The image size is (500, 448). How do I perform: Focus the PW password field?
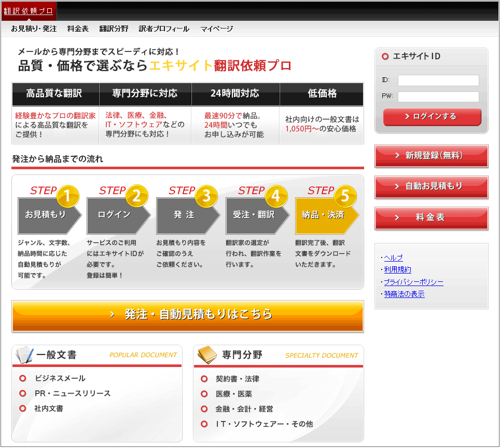438,97
